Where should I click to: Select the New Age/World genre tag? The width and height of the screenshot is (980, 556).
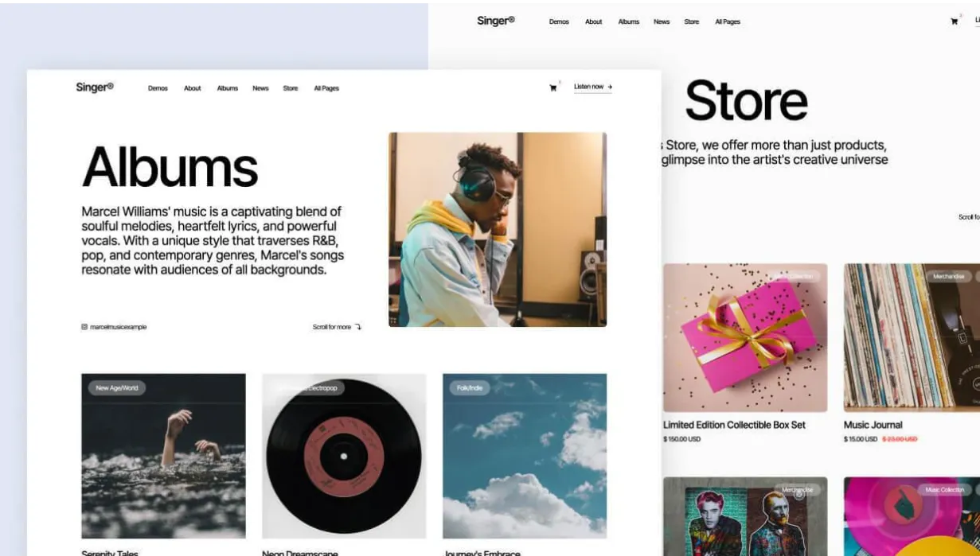pos(117,388)
